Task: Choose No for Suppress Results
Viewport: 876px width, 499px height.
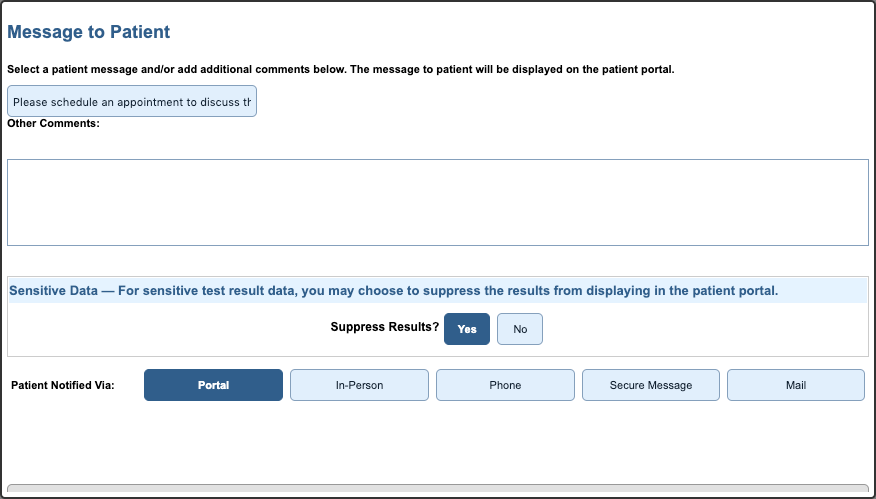Action: 520,329
